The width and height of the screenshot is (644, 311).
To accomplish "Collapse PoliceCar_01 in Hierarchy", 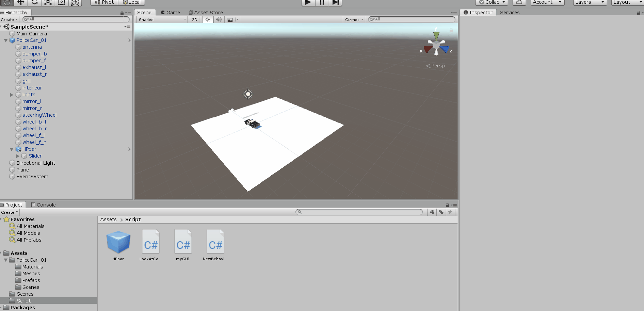I will point(6,40).
